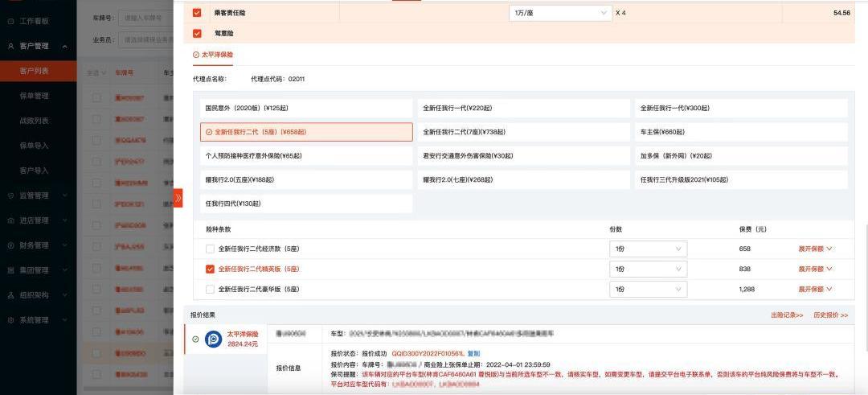Select 加多保（新外网）(¥20起) product
Image resolution: width=868 pixels, height=395 pixels.
(741, 156)
